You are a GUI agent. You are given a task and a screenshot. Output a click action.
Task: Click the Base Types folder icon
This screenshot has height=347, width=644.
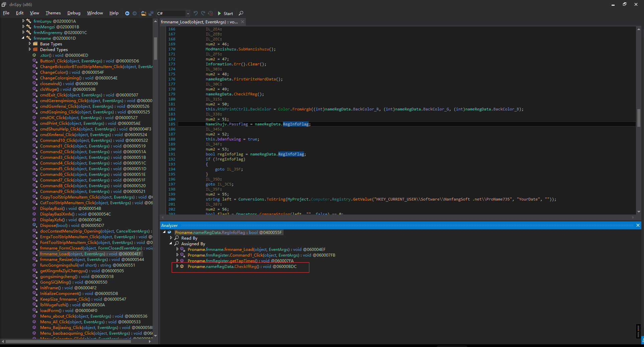pyautogui.click(x=35, y=44)
